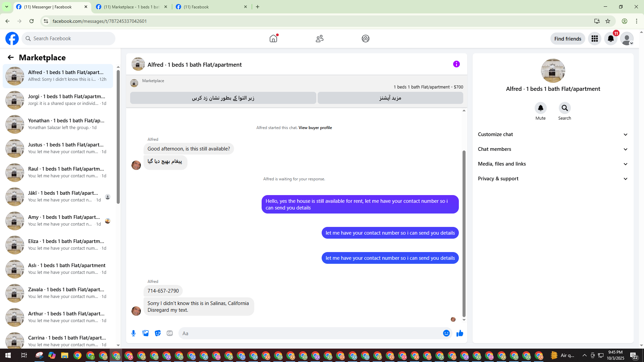Viewport: 644px width, 362px height.
Task: Open the taskbar notification center
Action: tap(634, 355)
